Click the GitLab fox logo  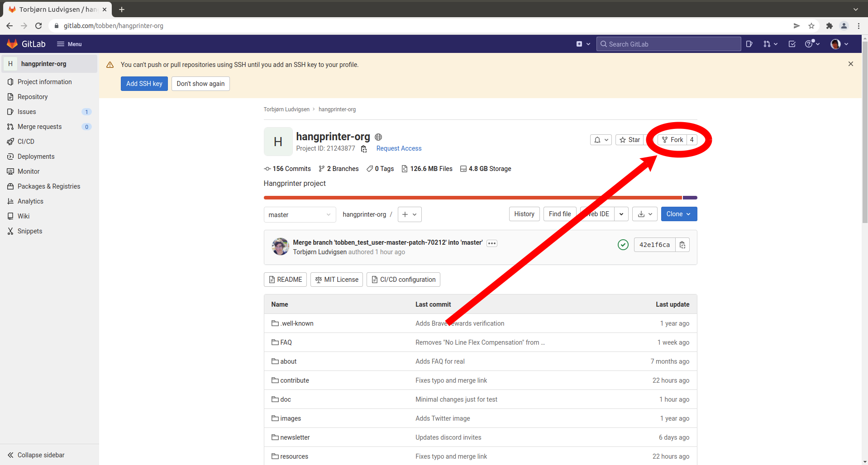[x=12, y=44]
